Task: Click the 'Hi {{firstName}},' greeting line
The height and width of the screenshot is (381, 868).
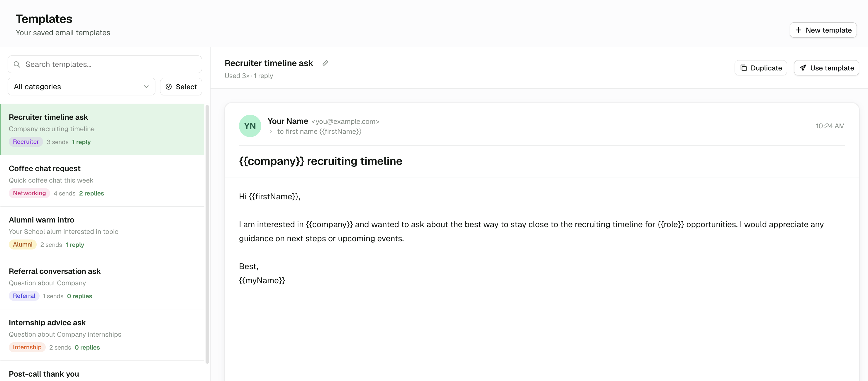Action: [269, 197]
